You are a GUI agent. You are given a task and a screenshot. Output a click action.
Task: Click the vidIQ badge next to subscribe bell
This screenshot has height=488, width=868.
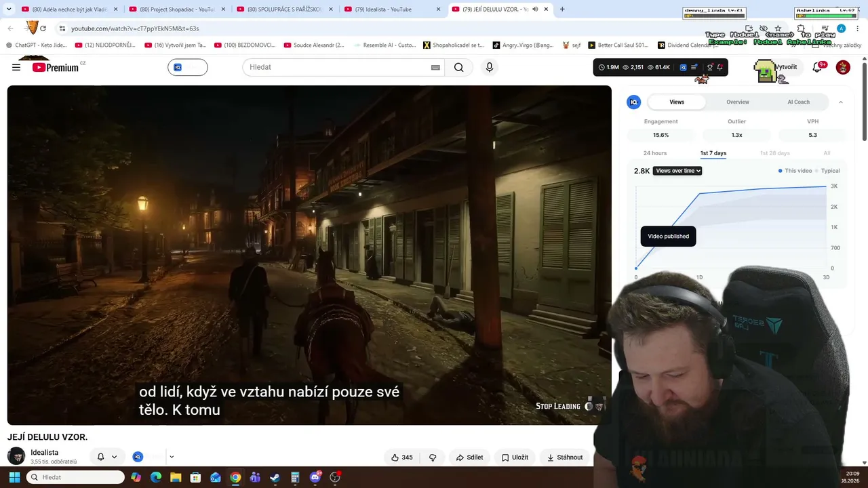pos(138,457)
